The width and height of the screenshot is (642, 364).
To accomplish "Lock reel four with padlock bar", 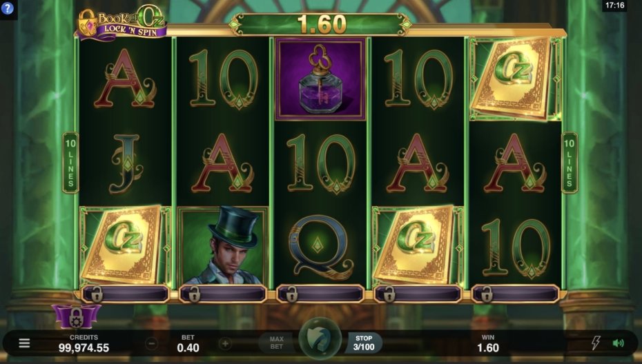I will [418, 294].
